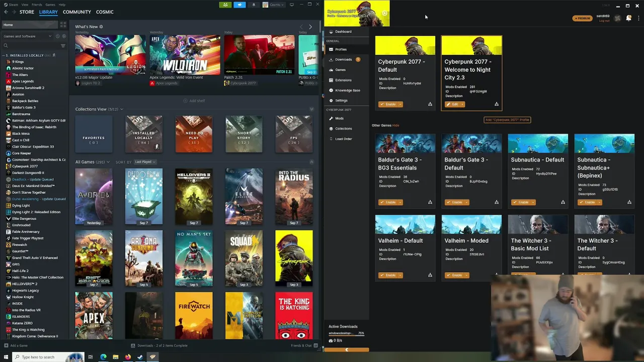Screen dimensions: 644x362
Task: Open Steam View menu
Action: 25,5
